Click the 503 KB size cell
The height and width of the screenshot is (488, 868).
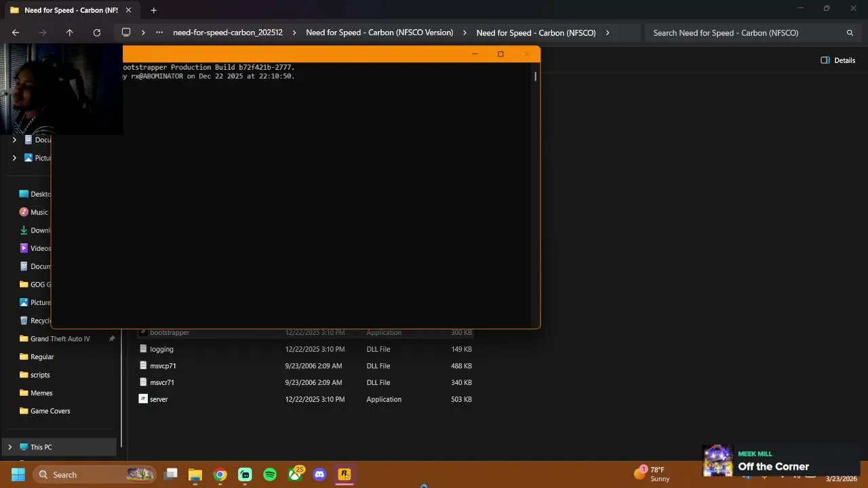[x=461, y=399]
